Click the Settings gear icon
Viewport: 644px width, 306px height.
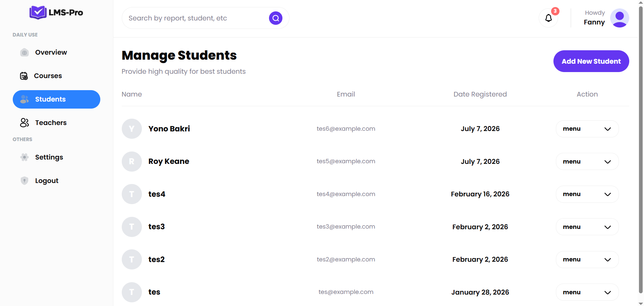[24, 157]
